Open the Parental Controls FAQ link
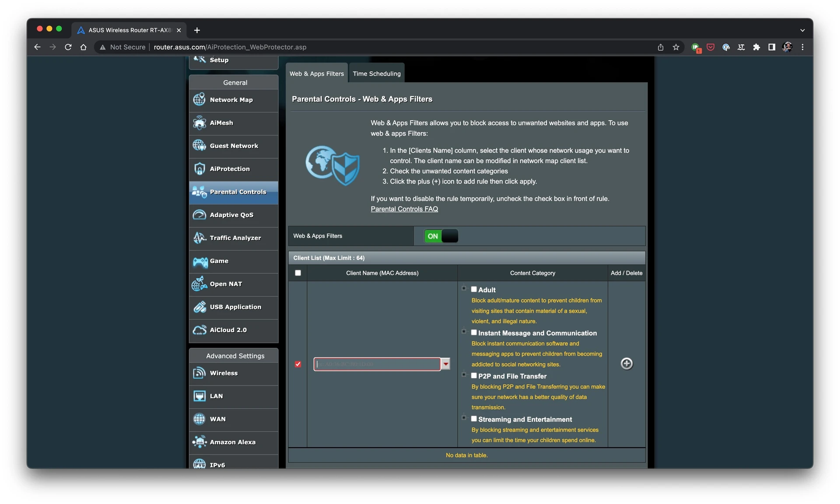The image size is (840, 504). click(x=404, y=209)
